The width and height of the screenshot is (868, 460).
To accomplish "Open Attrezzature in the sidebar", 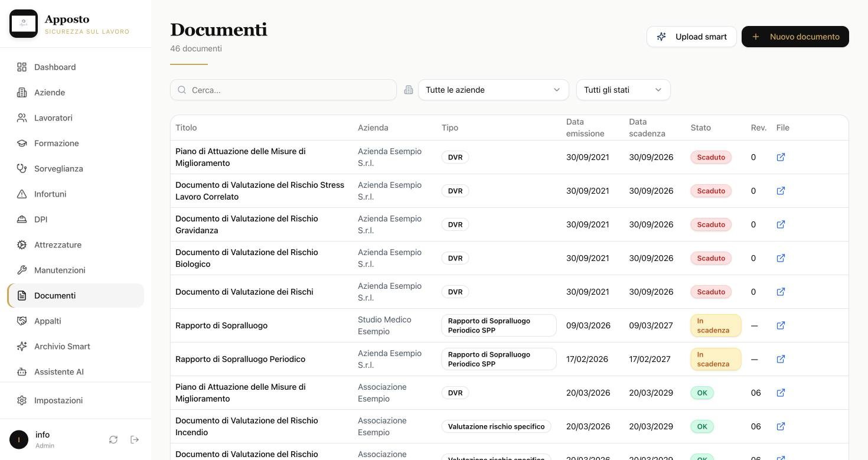I will click(x=76, y=245).
